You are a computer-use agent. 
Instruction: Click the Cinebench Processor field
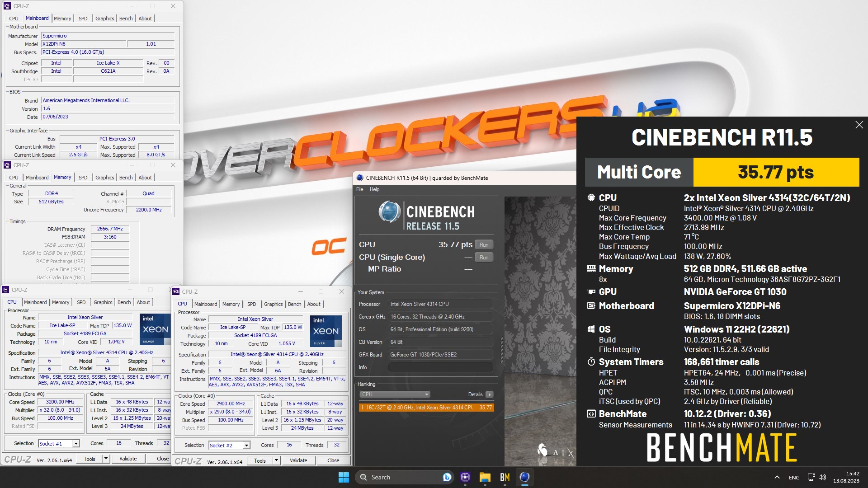click(440, 304)
